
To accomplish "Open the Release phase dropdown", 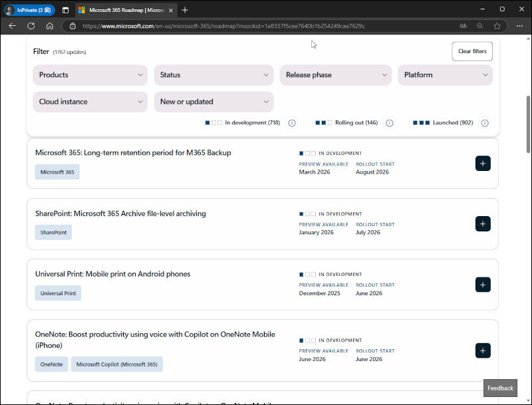I will (x=336, y=75).
